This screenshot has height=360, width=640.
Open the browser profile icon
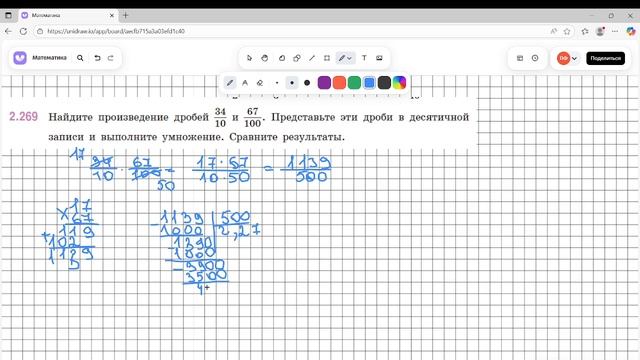(x=600, y=31)
